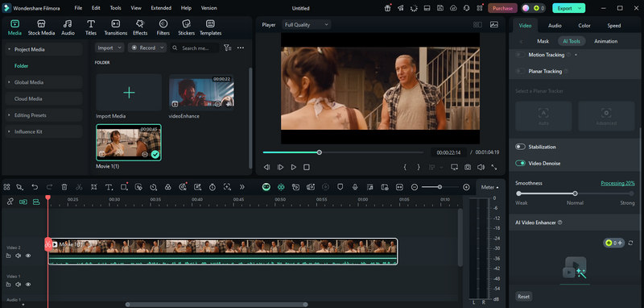The height and width of the screenshot is (308, 644).
Task: Adjust the Smoothness slider handle
Action: (575, 194)
